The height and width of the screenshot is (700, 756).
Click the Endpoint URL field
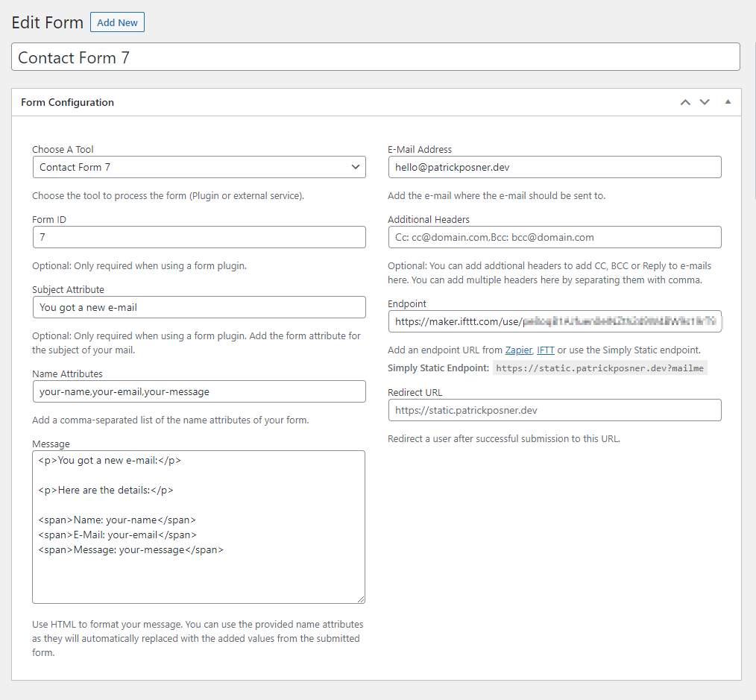pos(555,321)
